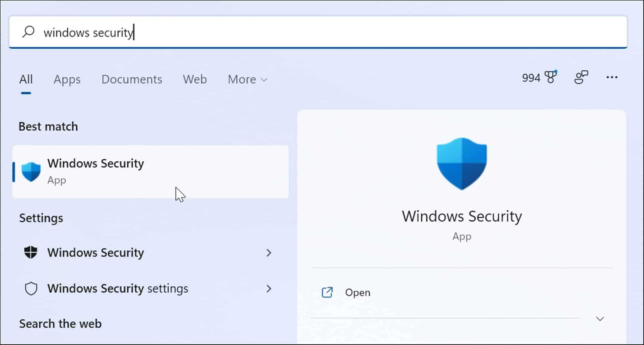The height and width of the screenshot is (345, 644).
Task: Click the Open launch icon next to Open
Action: pyautogui.click(x=327, y=292)
